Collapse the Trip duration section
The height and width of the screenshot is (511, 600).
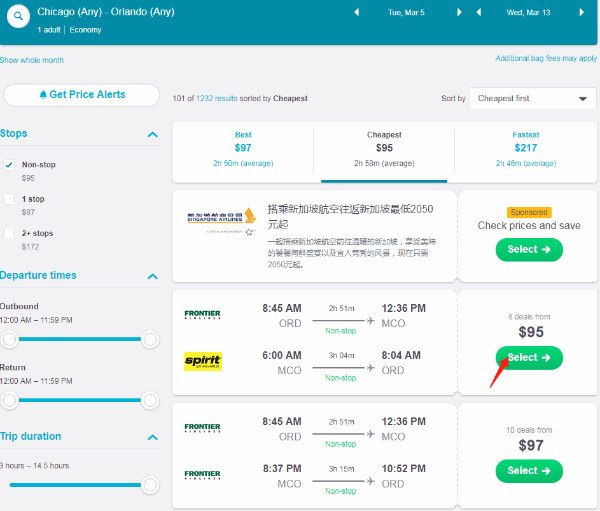pos(153,438)
